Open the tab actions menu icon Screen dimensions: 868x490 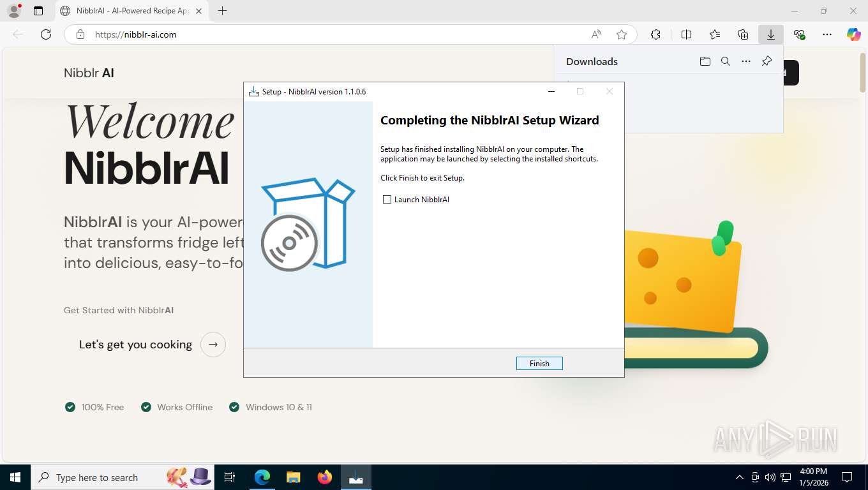[38, 11]
